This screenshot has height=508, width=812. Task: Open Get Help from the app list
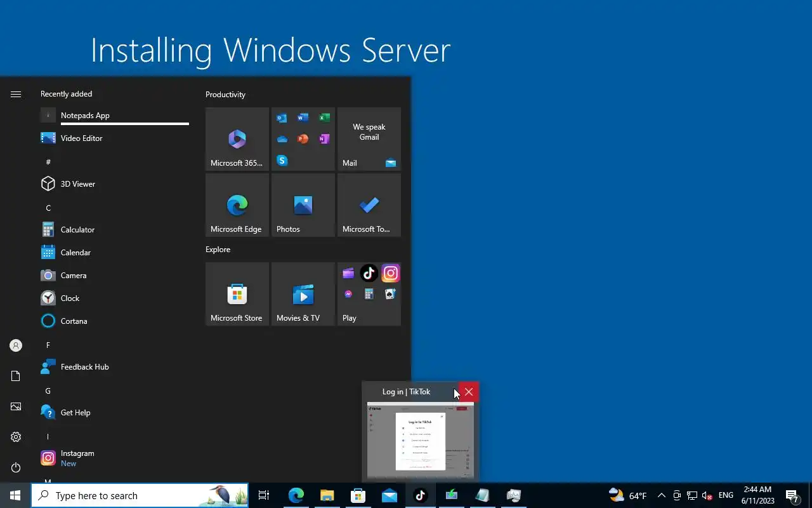114,412
